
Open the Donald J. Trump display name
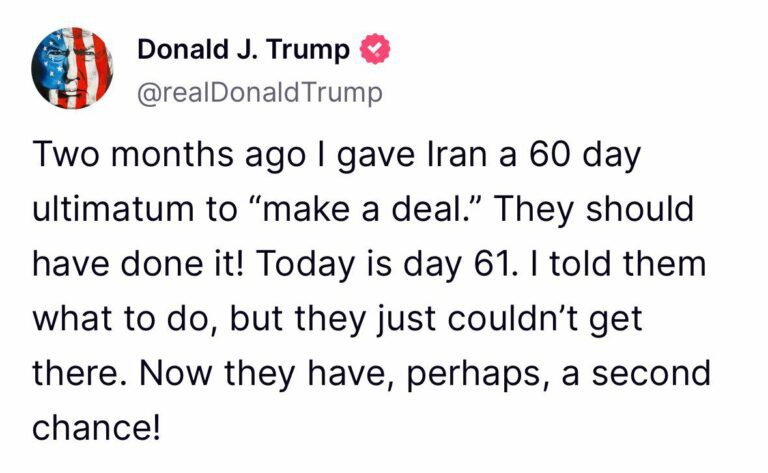pyautogui.click(x=243, y=49)
